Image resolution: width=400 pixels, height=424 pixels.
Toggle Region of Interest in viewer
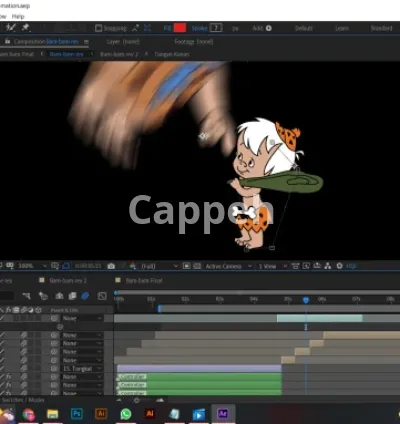187,266
